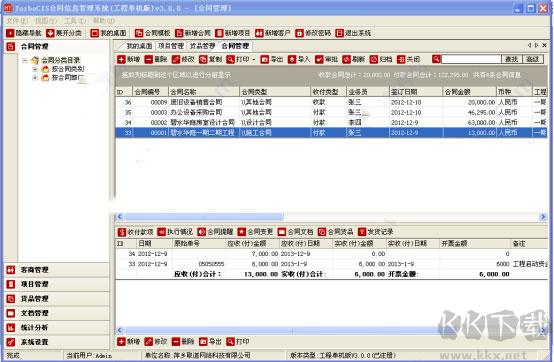The height and width of the screenshot is (362, 554).
Task: Select the 合同变更 detail tab
Action: (255, 232)
